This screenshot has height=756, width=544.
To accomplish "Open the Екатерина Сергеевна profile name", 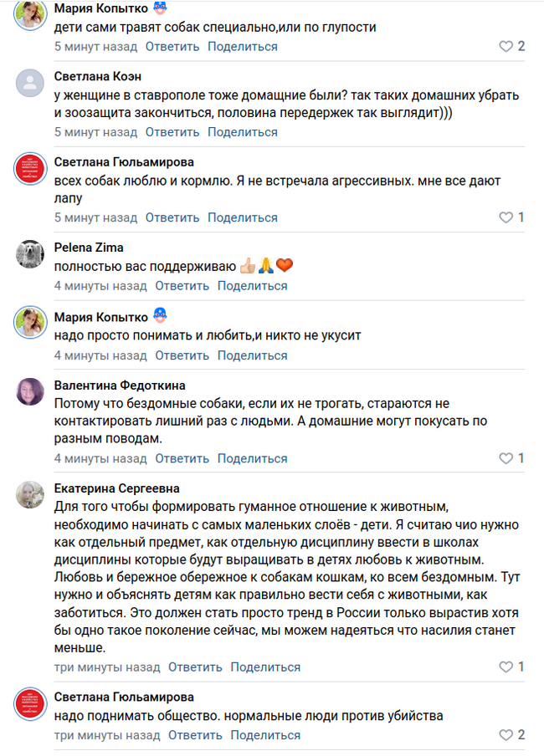I will click(x=116, y=488).
